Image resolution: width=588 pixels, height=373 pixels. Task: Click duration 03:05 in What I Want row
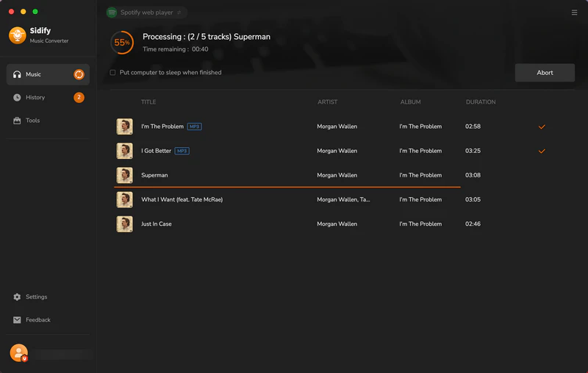[473, 199]
